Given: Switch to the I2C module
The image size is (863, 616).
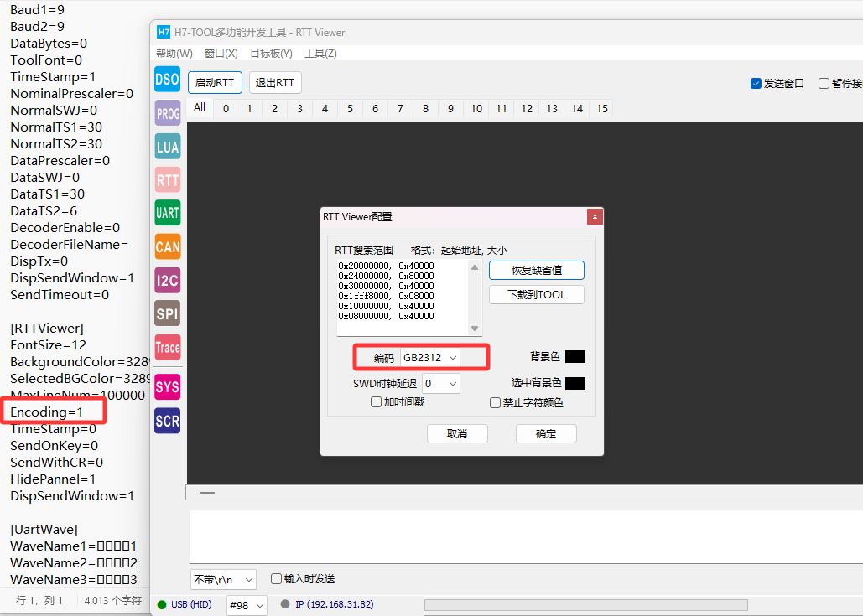Looking at the screenshot, I should click(168, 281).
